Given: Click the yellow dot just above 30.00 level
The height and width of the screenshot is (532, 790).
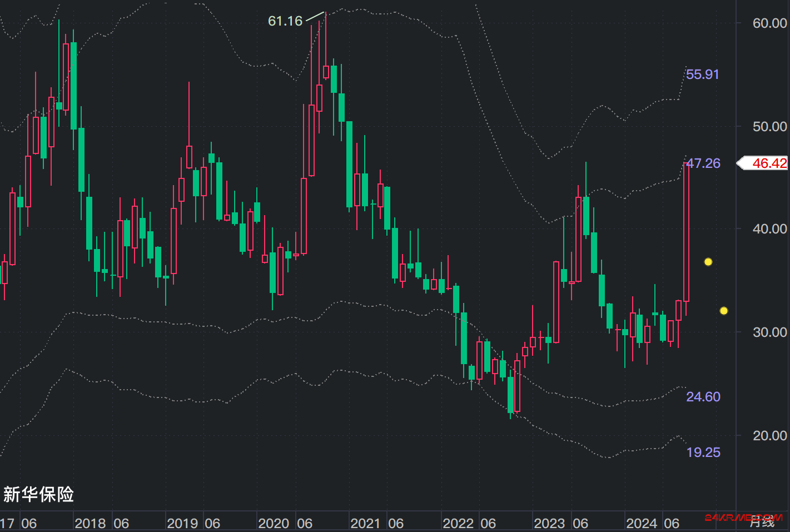Looking at the screenshot, I should [x=724, y=311].
